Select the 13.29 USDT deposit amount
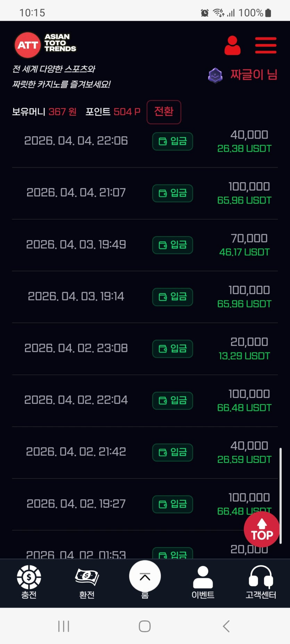This screenshot has width=290, height=644. (244, 356)
